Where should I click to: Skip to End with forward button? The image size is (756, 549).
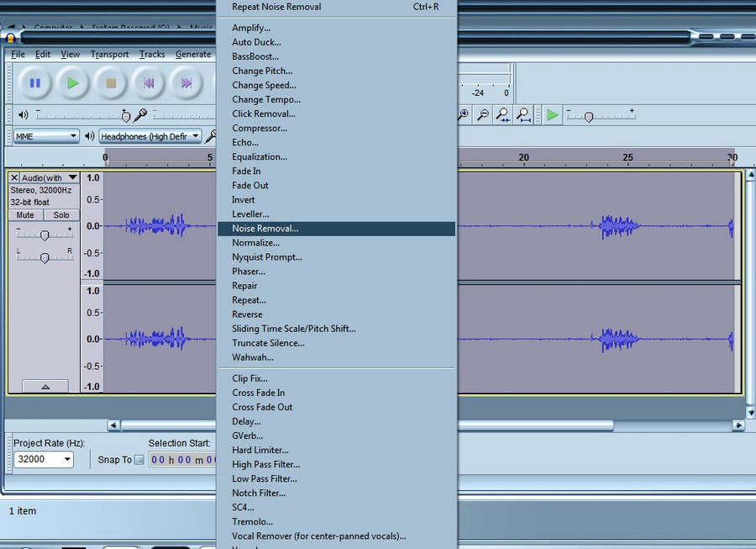[186, 83]
